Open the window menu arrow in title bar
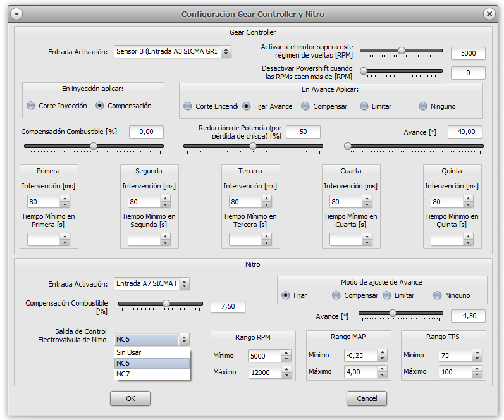This screenshot has width=504, height=420. pos(16,14)
